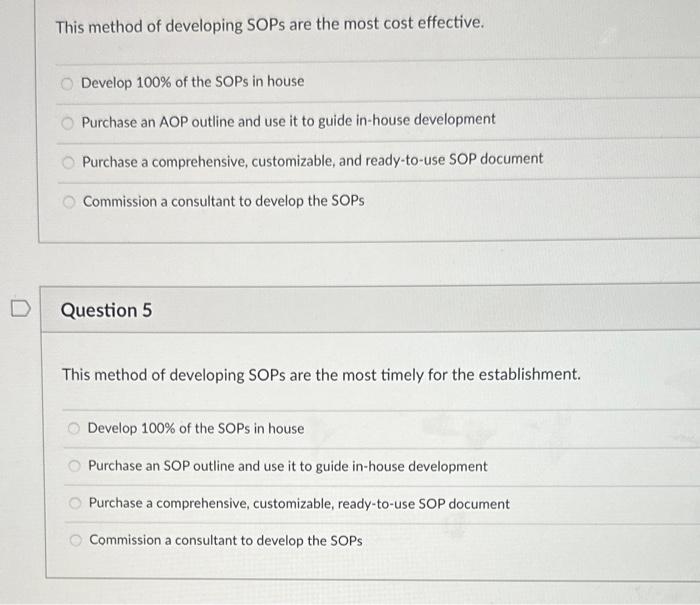
Task: Click cost-effective question's 'Commission a consultant' text
Action: point(224,201)
